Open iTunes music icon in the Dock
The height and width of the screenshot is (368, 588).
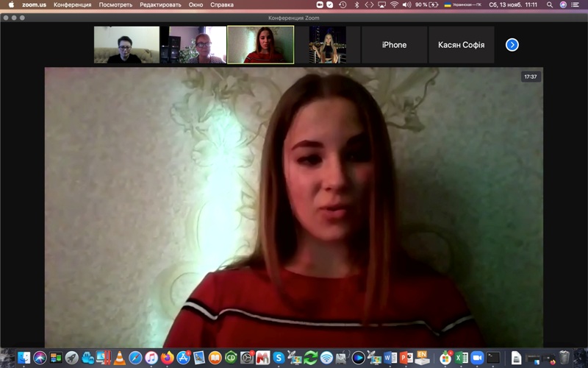[151, 358]
